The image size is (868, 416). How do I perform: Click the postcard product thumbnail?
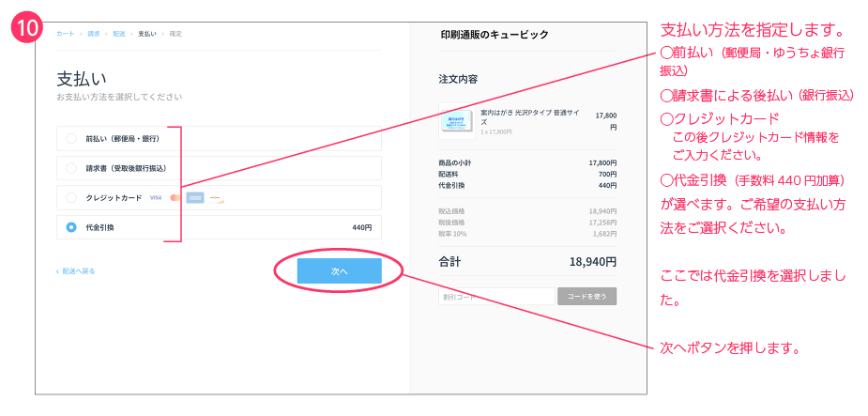(x=457, y=121)
